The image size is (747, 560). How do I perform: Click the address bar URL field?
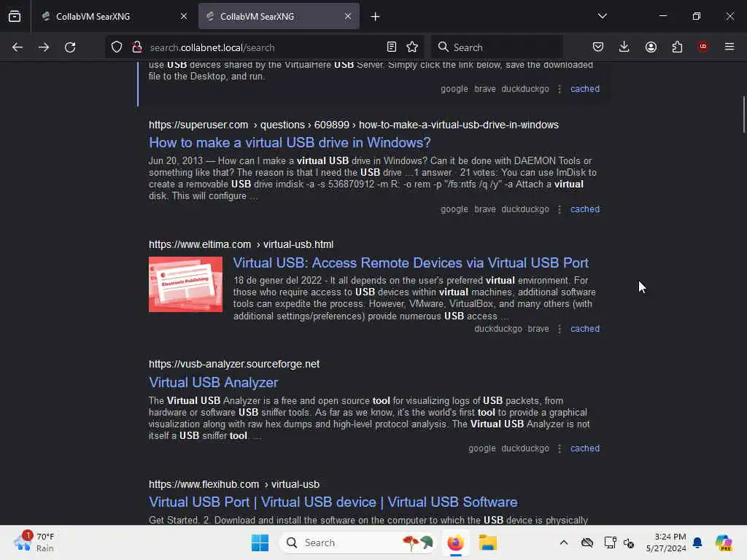264,47
